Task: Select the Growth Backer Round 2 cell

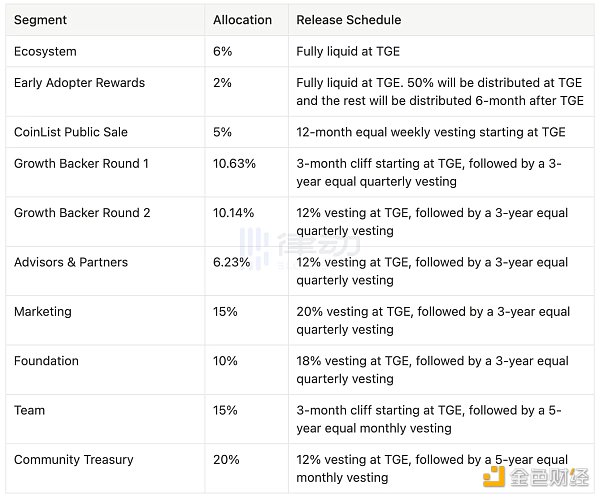Action: click(82, 213)
